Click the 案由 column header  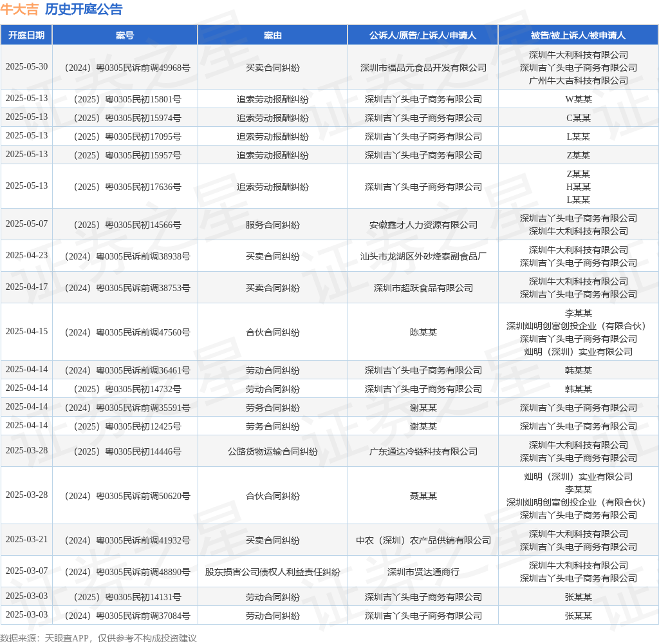[x=272, y=35]
